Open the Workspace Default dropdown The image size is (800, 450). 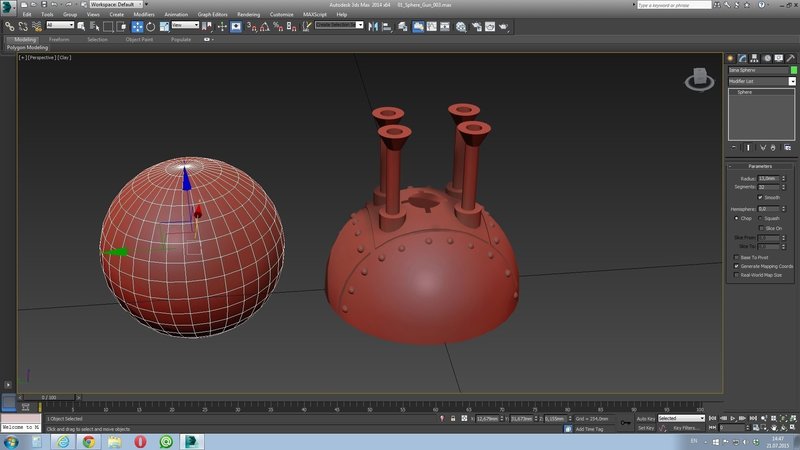116,4
